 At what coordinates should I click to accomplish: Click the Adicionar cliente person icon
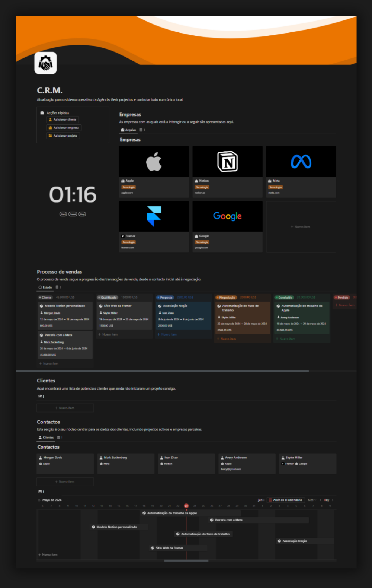tap(50, 120)
